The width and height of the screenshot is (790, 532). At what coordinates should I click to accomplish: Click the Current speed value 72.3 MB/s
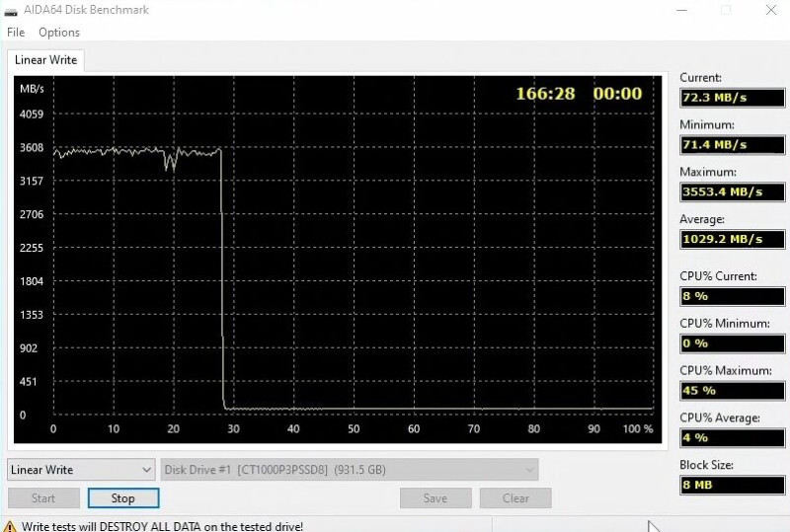click(732, 98)
